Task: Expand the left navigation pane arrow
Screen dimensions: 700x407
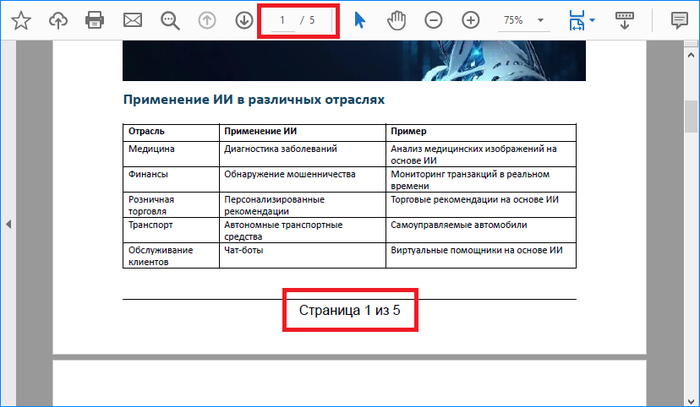Action: pyautogui.click(x=8, y=224)
